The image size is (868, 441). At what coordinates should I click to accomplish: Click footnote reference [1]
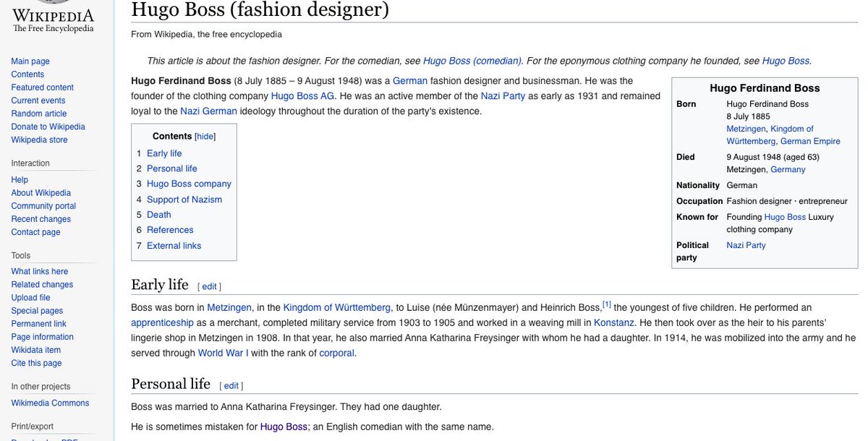(607, 304)
